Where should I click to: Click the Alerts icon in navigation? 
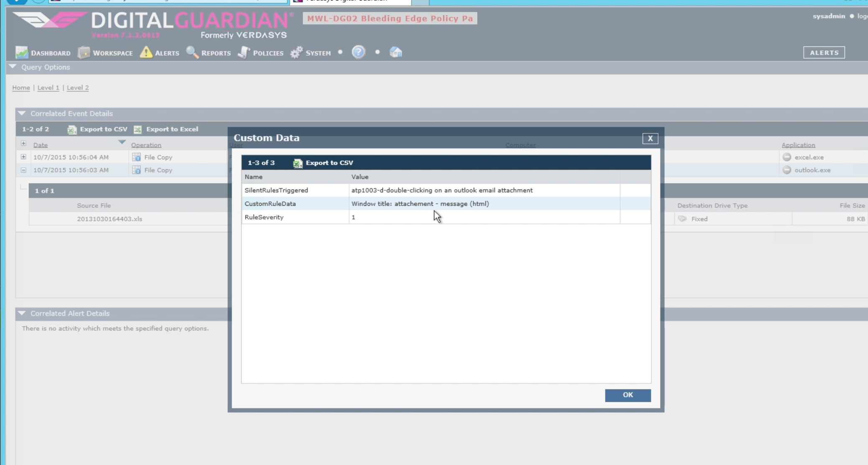tap(147, 52)
